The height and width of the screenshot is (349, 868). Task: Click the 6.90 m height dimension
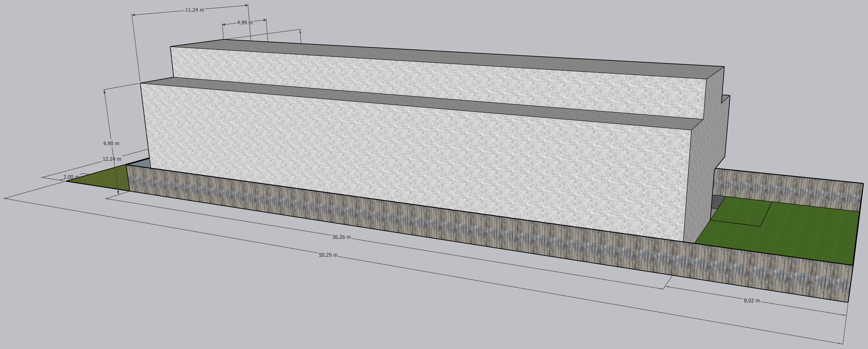click(x=111, y=143)
